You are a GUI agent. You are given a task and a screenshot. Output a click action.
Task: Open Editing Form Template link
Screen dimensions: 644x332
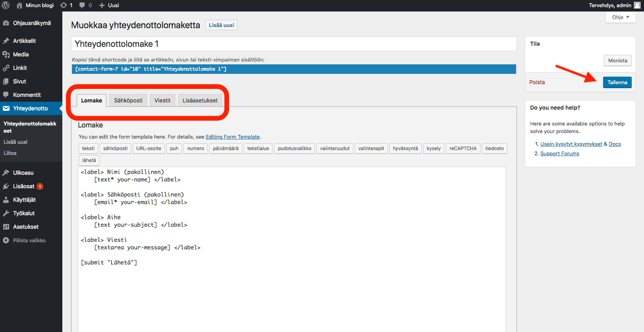(x=233, y=137)
